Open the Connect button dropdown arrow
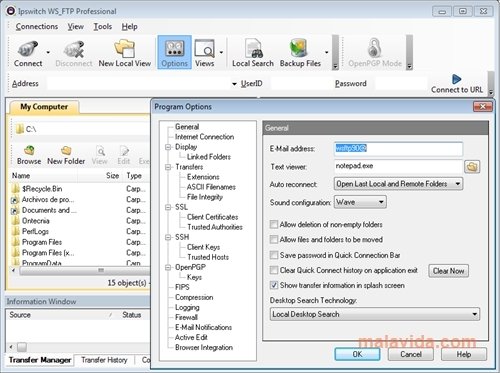This screenshot has width=500, height=373. pos(48,52)
